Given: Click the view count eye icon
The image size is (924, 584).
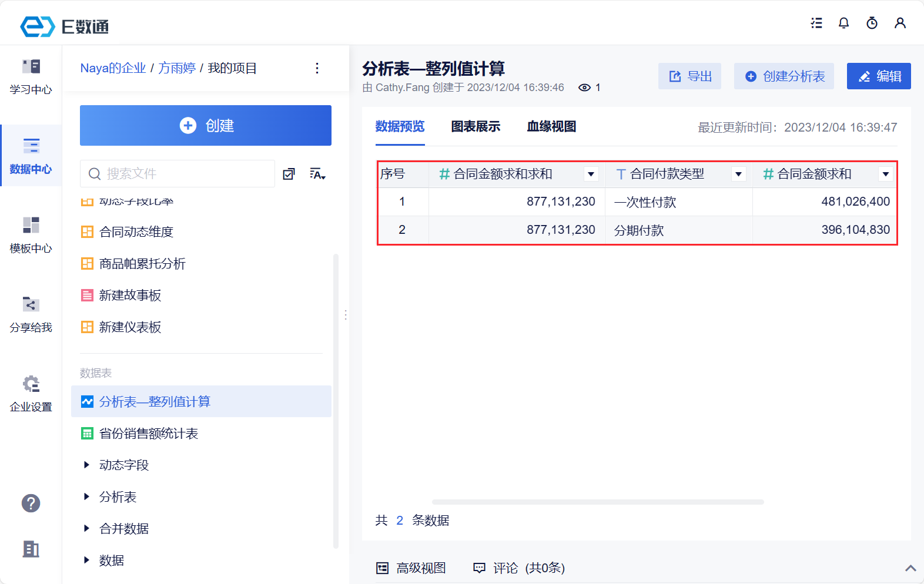Looking at the screenshot, I should pyautogui.click(x=584, y=88).
